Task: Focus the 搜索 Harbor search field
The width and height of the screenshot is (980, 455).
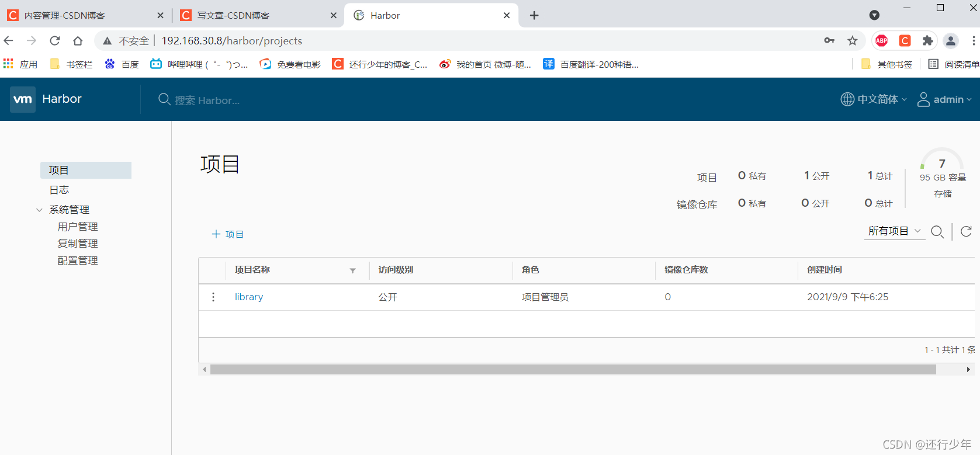Action: point(207,100)
